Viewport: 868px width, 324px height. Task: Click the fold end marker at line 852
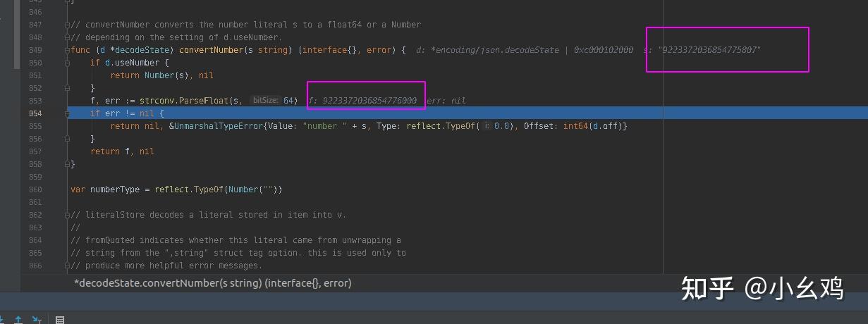click(x=67, y=88)
